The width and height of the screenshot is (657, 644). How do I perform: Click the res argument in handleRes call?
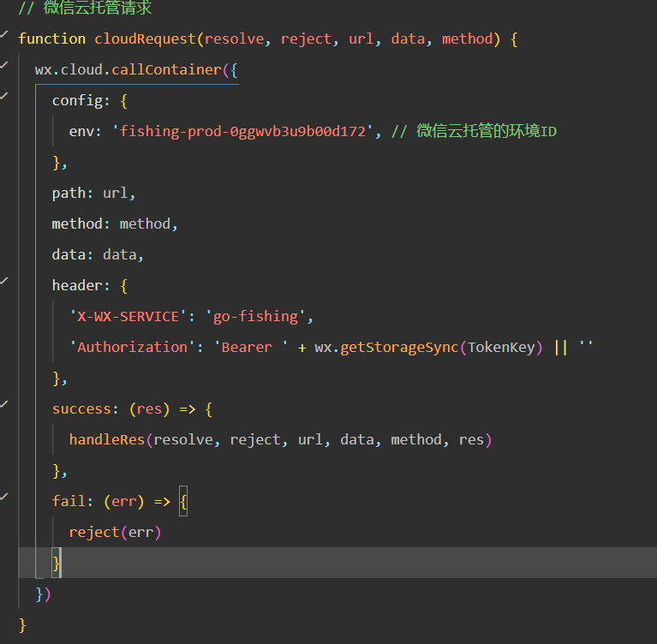471,439
